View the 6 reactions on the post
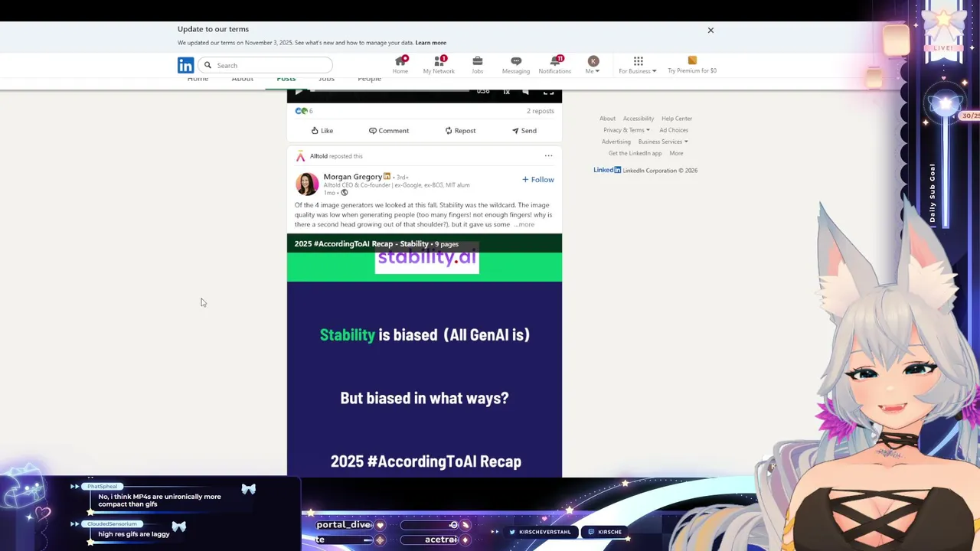Screen dimensions: 980x551 [304, 111]
